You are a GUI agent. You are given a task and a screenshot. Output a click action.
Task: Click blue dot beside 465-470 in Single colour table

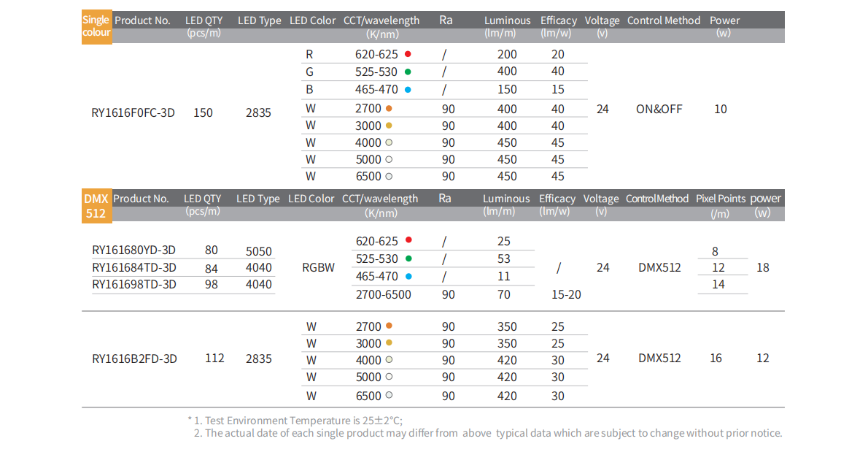point(408,90)
